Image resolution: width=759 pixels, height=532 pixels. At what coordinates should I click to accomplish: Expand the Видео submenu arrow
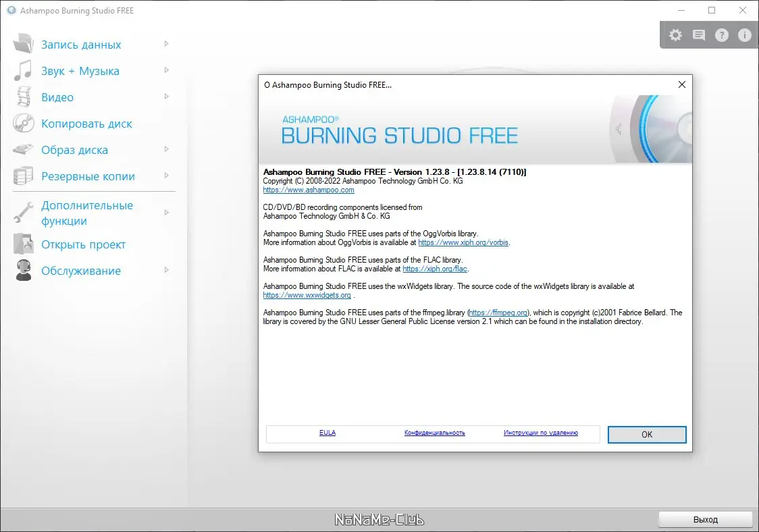tap(167, 97)
